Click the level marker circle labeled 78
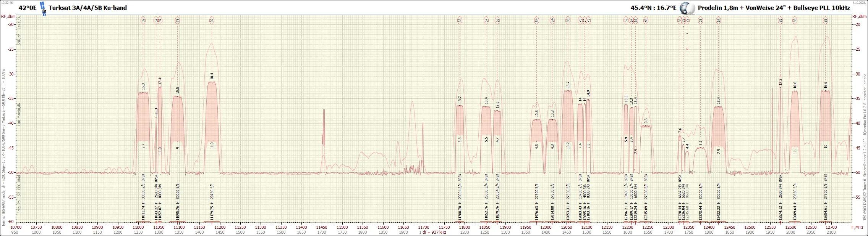The height and width of the screenshot is (236, 868). (x=177, y=21)
